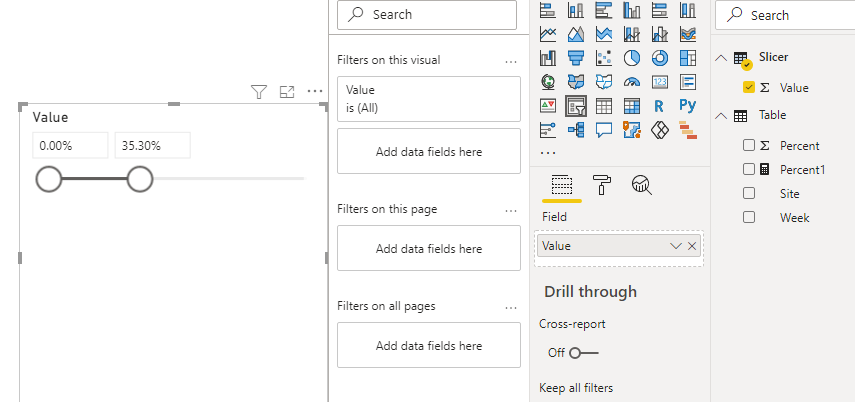Click Add data fields under all pages
This screenshot has height=402, width=855.
point(429,345)
